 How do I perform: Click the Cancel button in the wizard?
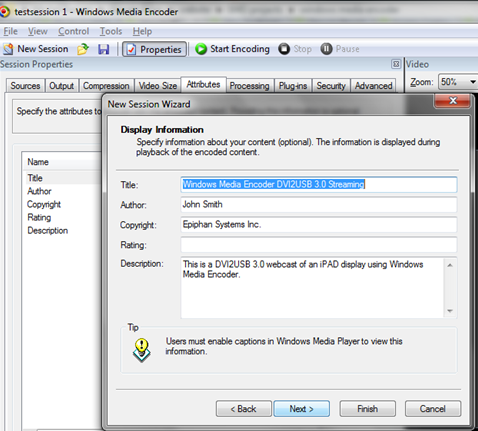tap(433, 409)
